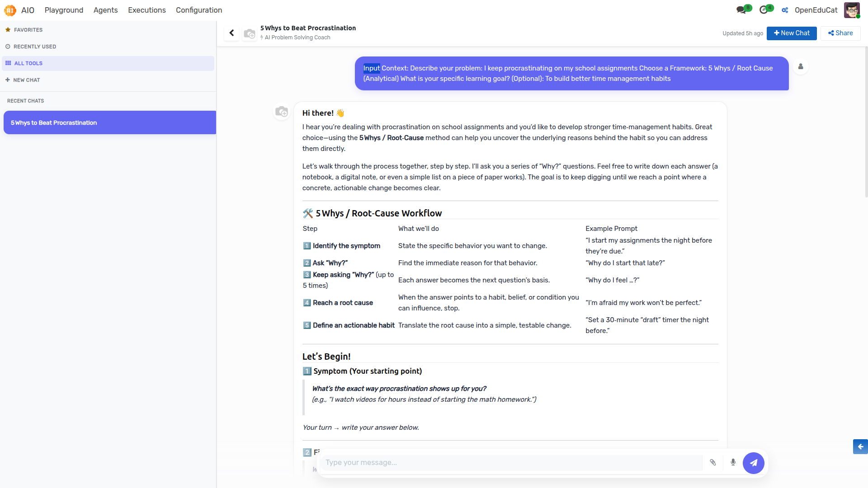Open the Executions menu
The image size is (868, 488).
[x=146, y=10]
